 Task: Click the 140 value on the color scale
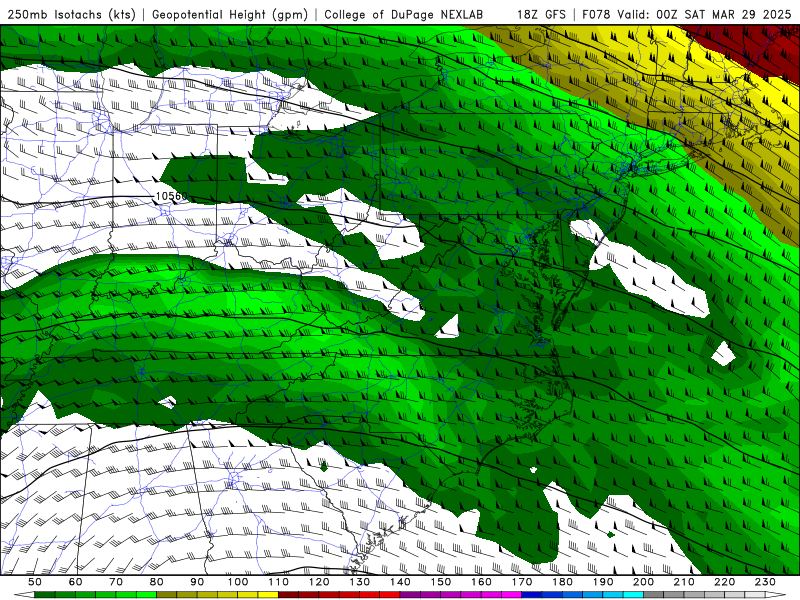(400, 582)
